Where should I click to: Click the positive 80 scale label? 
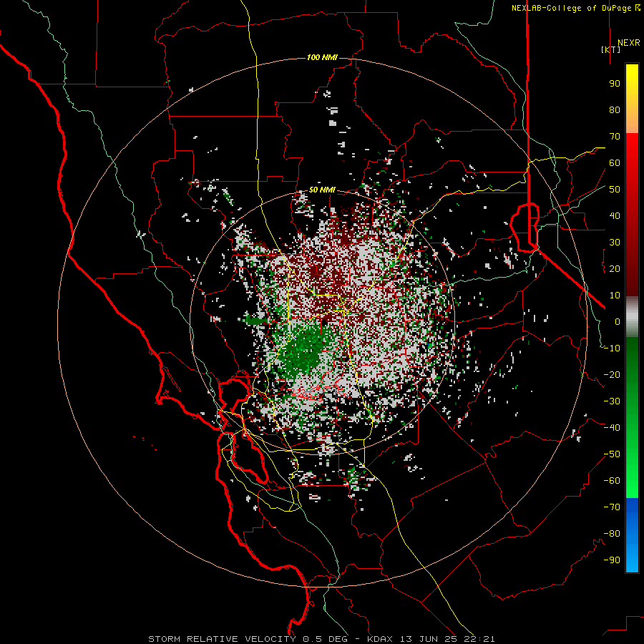pos(615,110)
